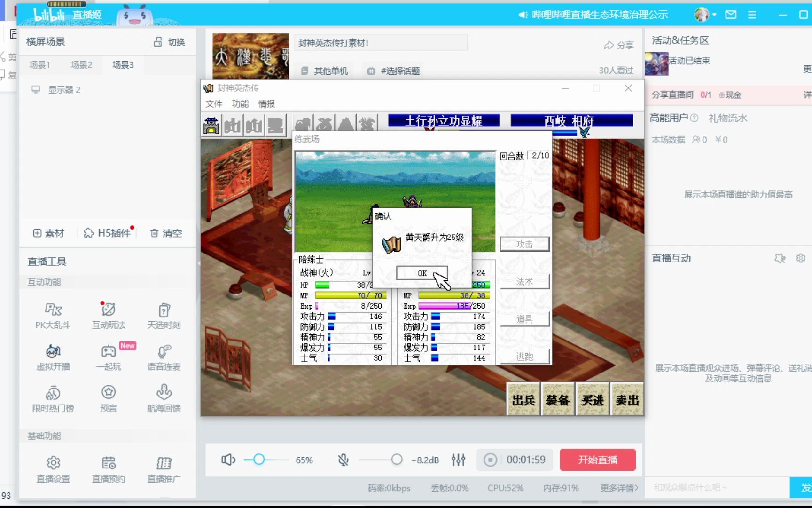Click the bilibili mascot icon
Image resolution: width=812 pixels, height=508 pixels.
coord(134,15)
